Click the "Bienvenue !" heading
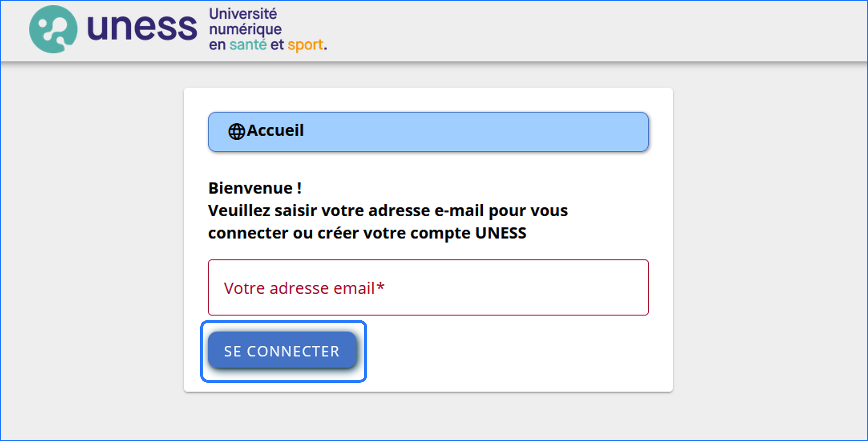 [x=255, y=188]
